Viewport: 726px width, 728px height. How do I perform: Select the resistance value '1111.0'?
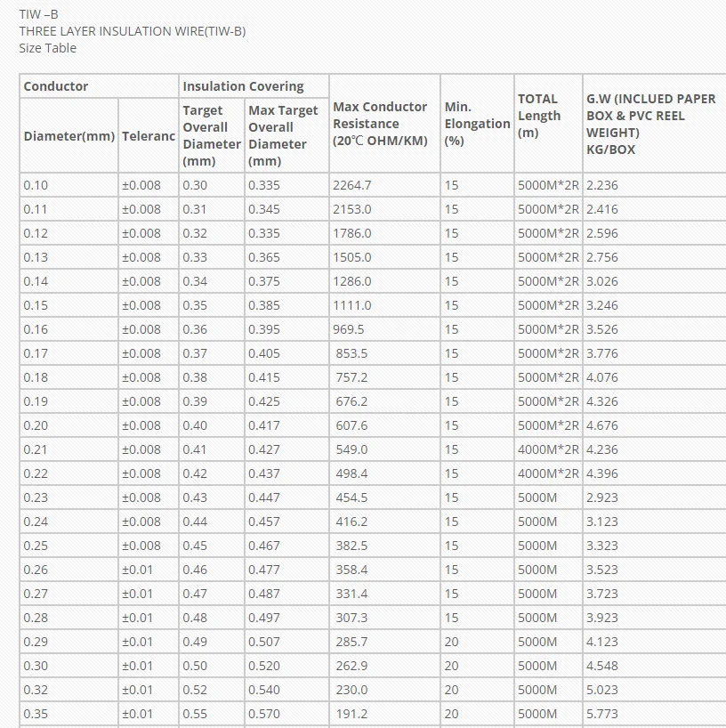coord(351,305)
